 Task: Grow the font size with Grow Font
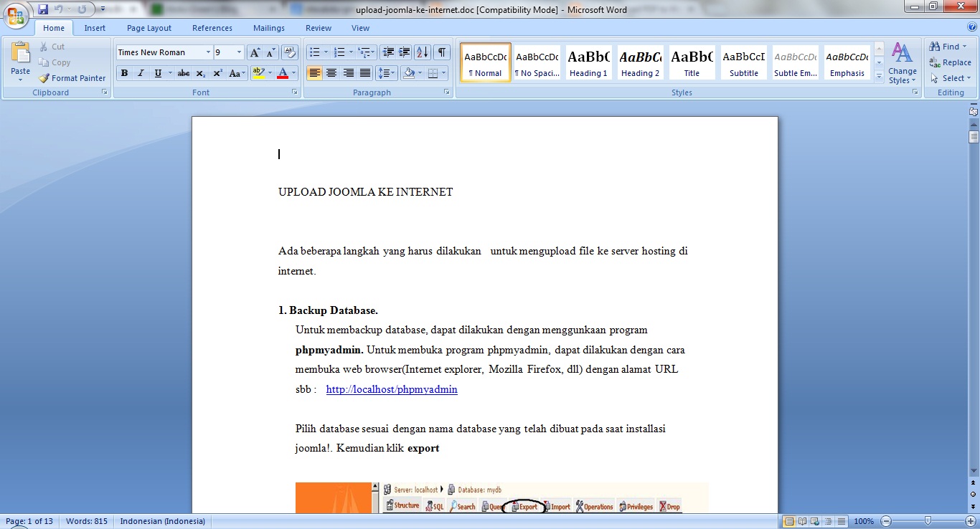tap(255, 52)
